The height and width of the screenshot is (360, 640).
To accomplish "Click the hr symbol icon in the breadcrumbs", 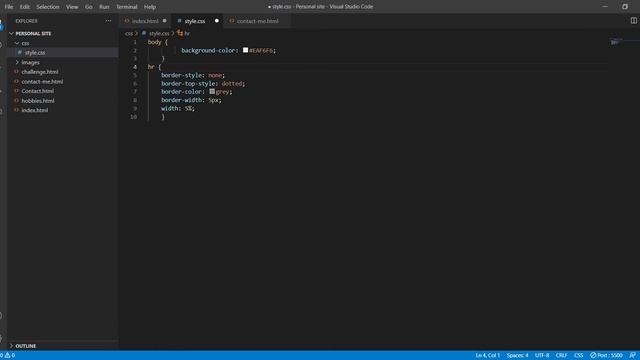I will (x=180, y=33).
